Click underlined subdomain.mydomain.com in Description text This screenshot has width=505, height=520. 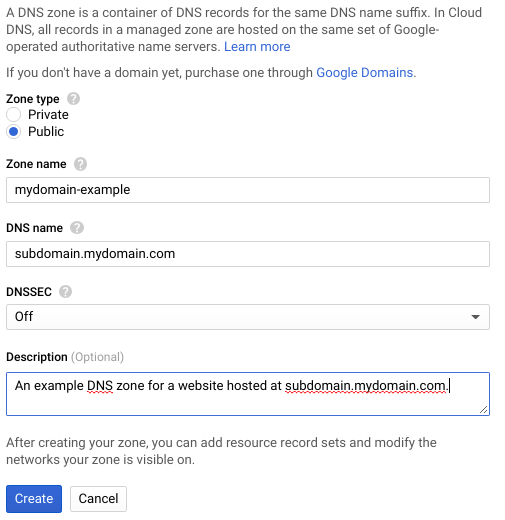[366, 386]
